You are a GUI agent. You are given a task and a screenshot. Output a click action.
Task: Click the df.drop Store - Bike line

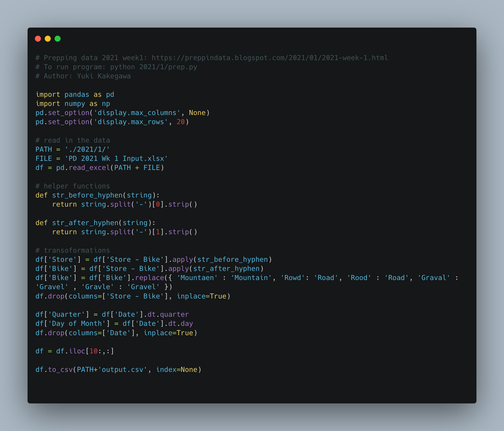tap(133, 296)
